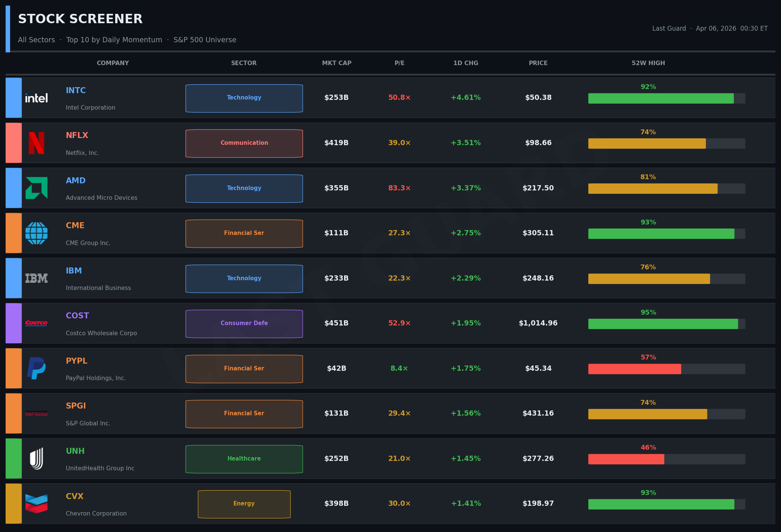Screen dimensions: 781x532
Task: Select the Communication sector tag for NFLX
Action: (x=244, y=143)
